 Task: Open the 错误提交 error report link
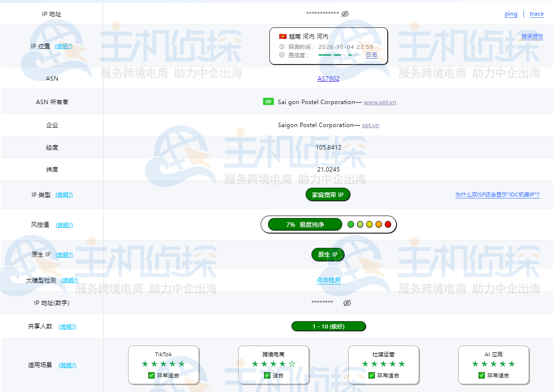(532, 36)
